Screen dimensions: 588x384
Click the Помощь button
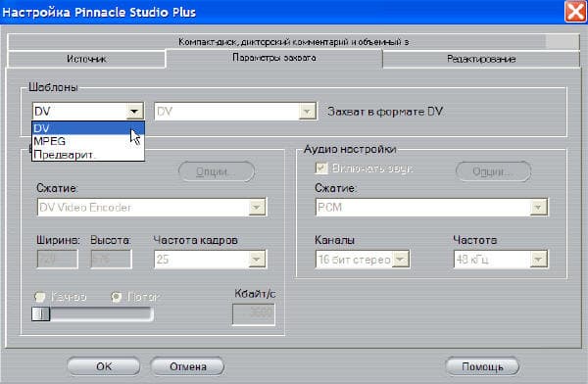(482, 366)
